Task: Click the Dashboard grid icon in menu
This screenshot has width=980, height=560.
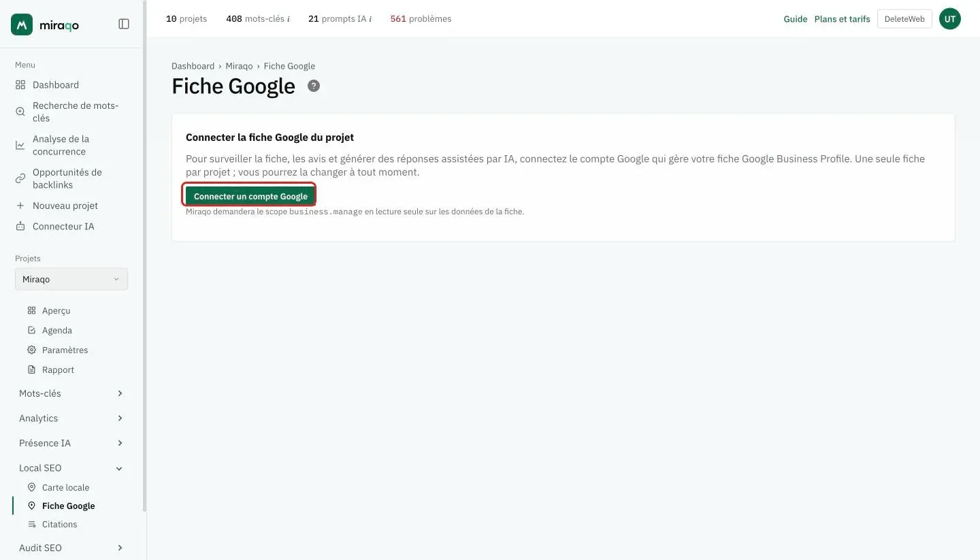Action: tap(20, 85)
